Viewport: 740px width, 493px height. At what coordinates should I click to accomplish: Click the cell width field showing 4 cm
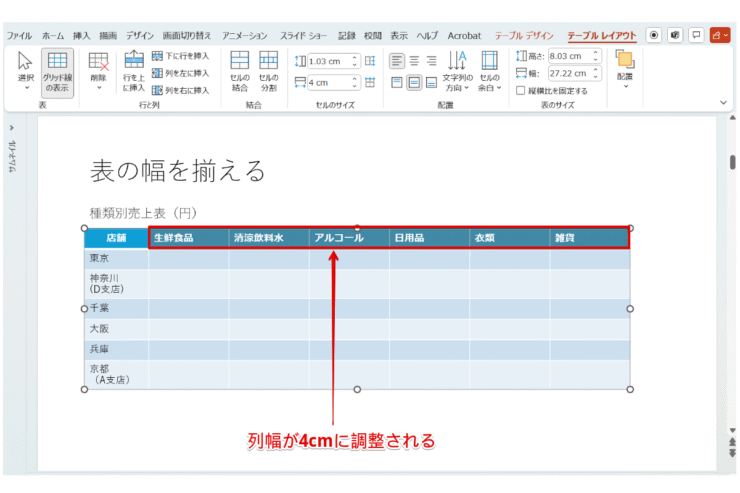(x=329, y=83)
